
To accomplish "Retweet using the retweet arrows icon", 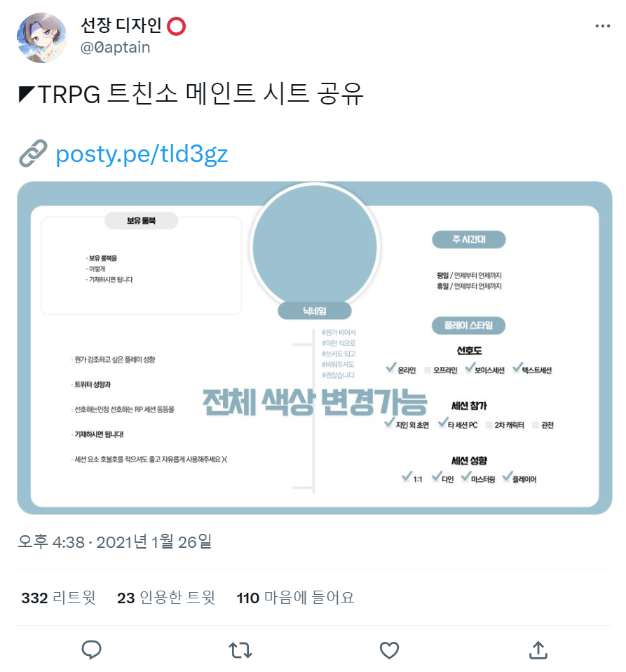I will 240,650.
